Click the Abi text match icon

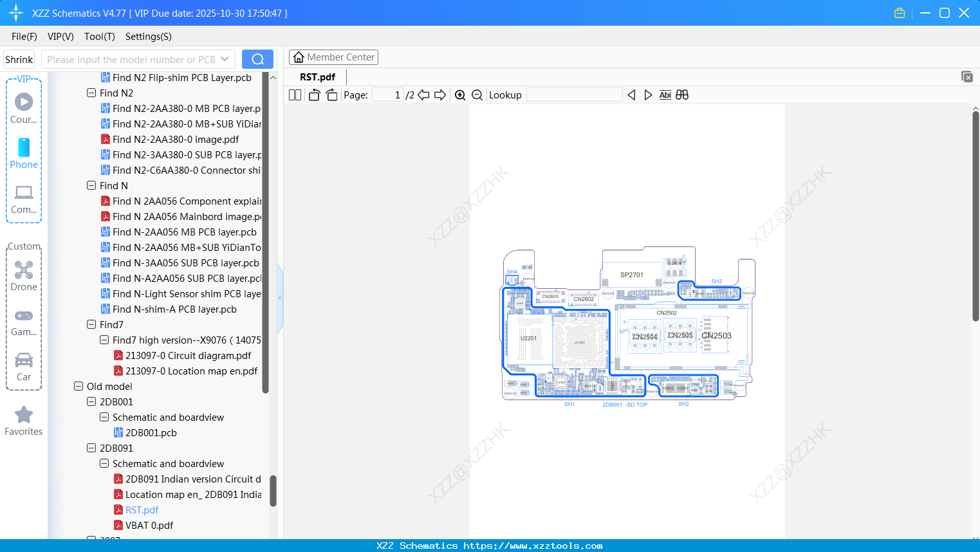(x=665, y=95)
